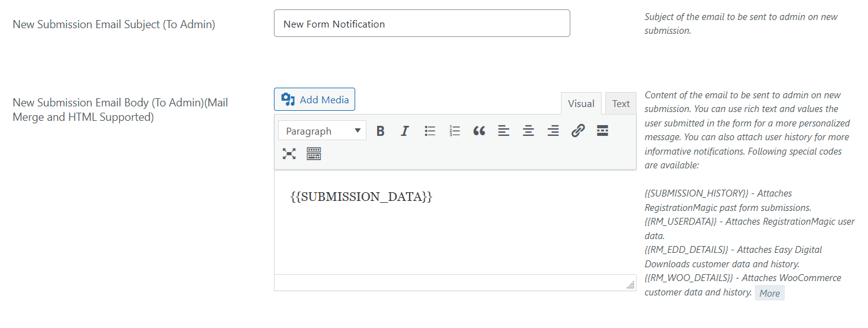Expand the More special codes link
The height and width of the screenshot is (328, 868).
click(x=769, y=293)
